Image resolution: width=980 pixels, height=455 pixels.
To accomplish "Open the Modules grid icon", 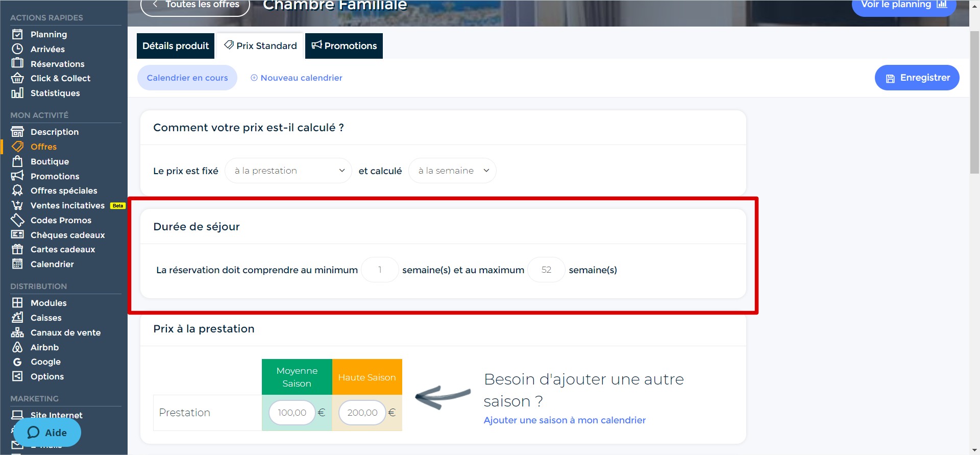I will [x=17, y=303].
